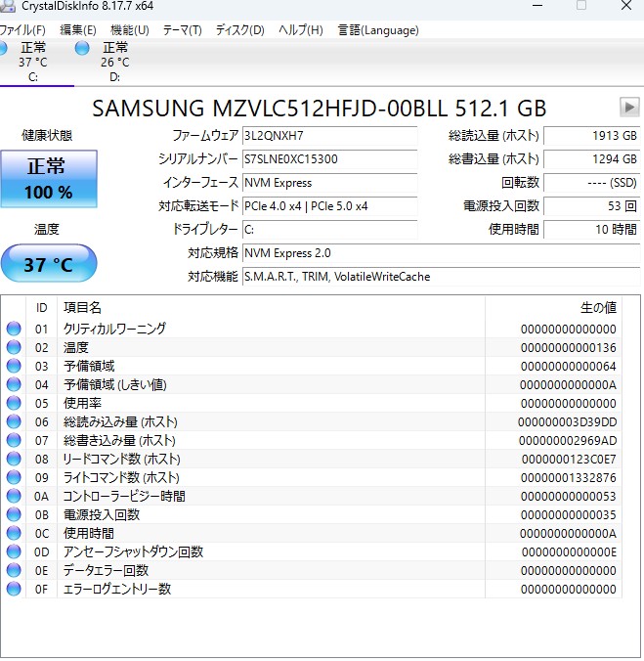The image size is (644, 661).
Task: Click the standard field NVM Express 2.0
Action: (x=442, y=253)
